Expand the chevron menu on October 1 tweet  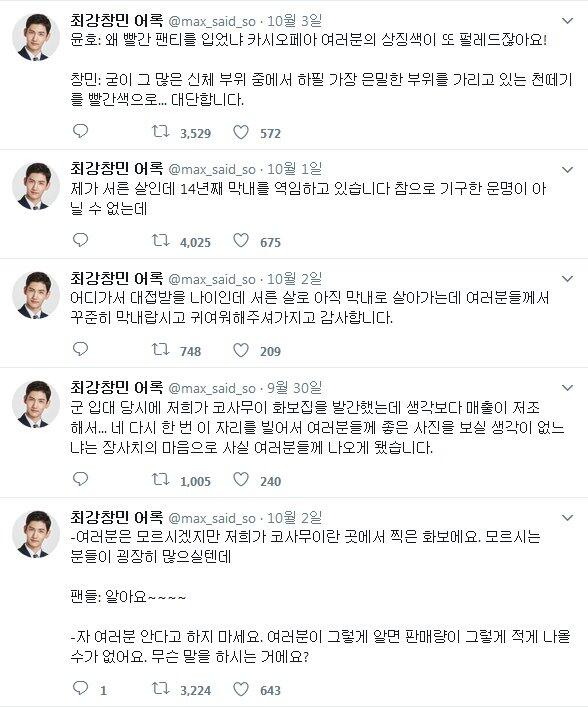567,170
